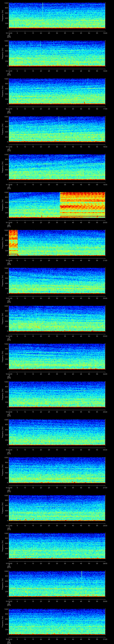Open the 16:21:00 spectrogram panel

pyautogui.click(x=57, y=280)
